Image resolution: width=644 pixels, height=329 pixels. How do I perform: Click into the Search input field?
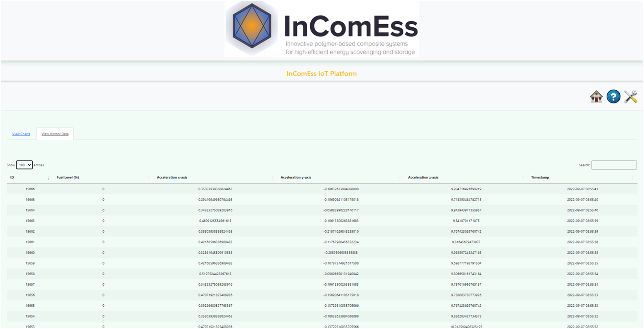click(x=614, y=165)
